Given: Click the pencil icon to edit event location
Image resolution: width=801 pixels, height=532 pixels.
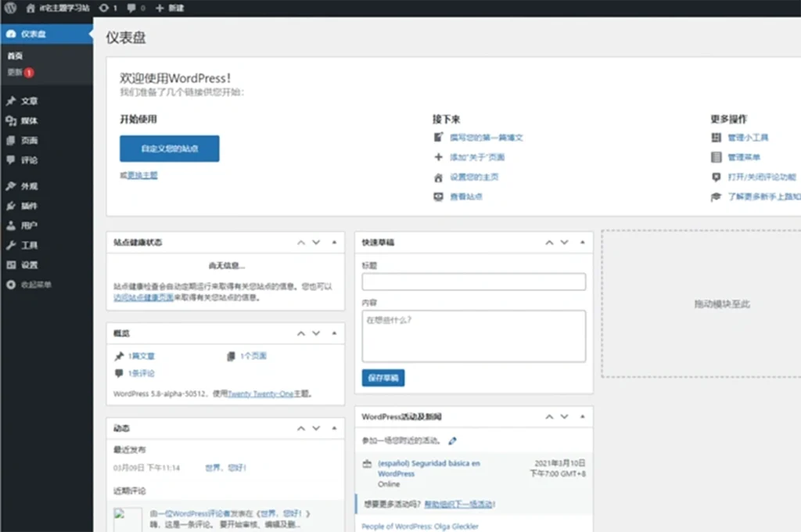Looking at the screenshot, I should point(453,440).
